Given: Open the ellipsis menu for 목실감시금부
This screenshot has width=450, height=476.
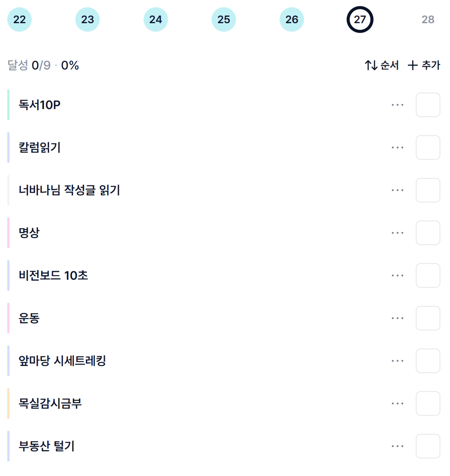Looking at the screenshot, I should (397, 404).
